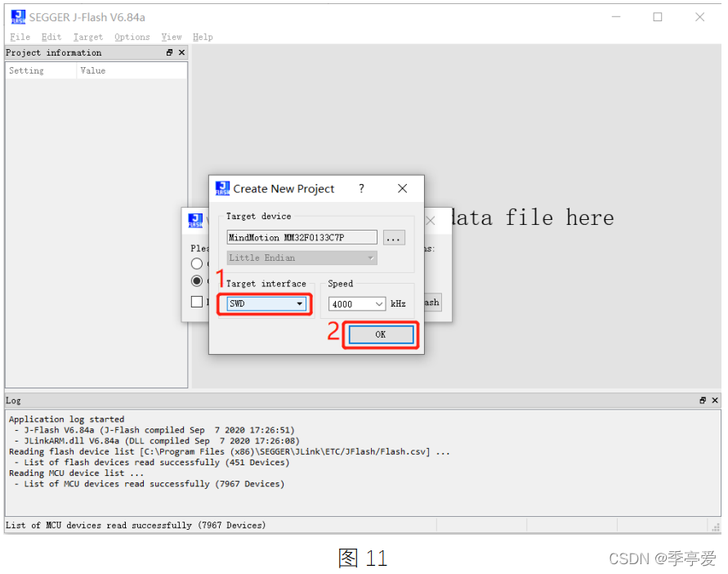The image size is (728, 574).
Task: Float the Log panel
Action: [x=703, y=401]
